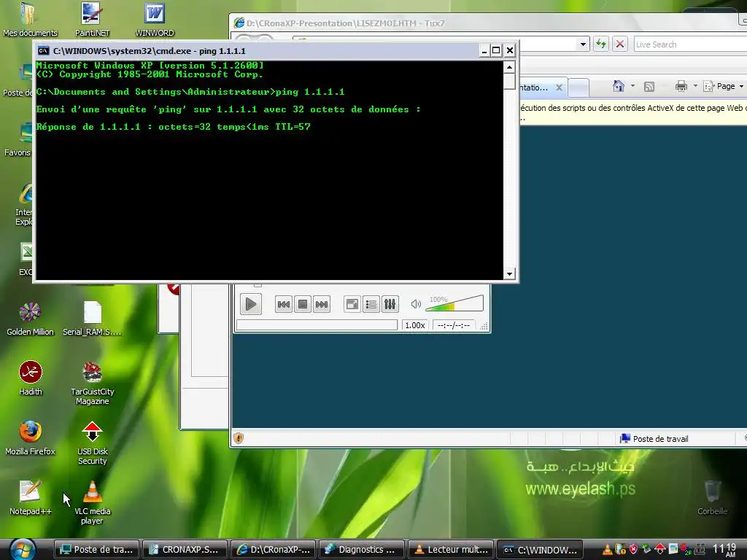The image size is (747, 560).
Task: Switch to Lecteur mult... taskbar button
Action: [x=450, y=550]
